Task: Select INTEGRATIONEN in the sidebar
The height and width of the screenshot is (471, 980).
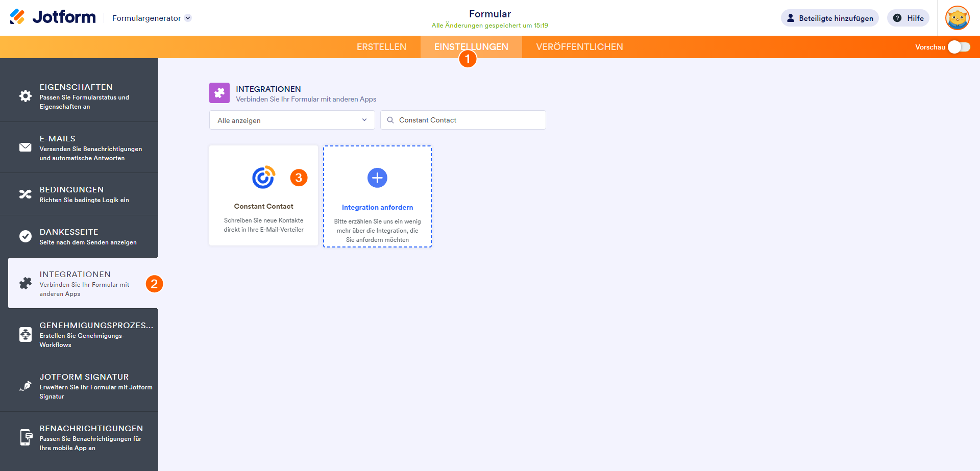Action: click(x=83, y=283)
